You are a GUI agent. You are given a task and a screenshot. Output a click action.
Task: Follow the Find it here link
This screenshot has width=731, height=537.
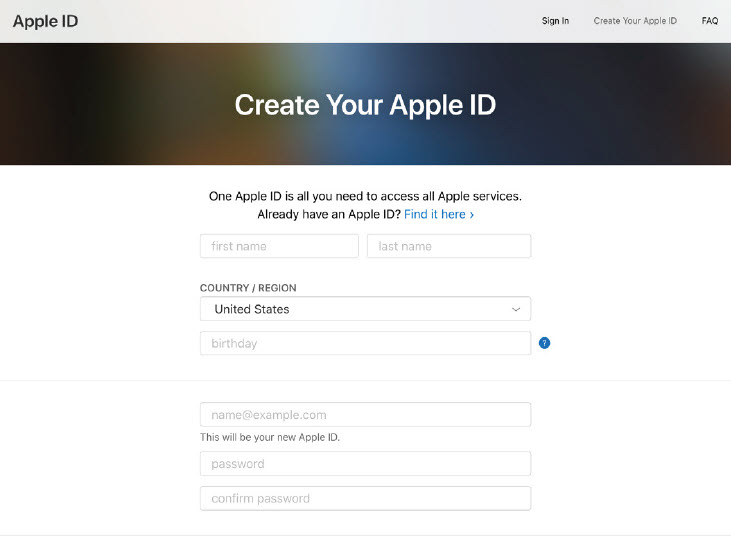click(439, 214)
